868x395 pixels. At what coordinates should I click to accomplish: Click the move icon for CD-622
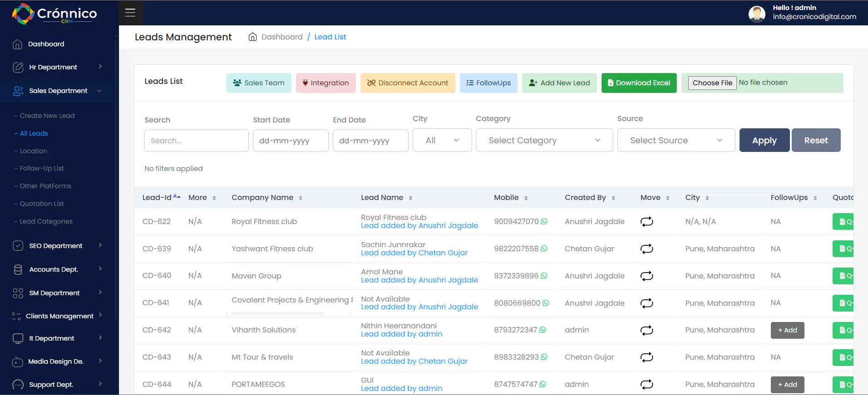(646, 221)
